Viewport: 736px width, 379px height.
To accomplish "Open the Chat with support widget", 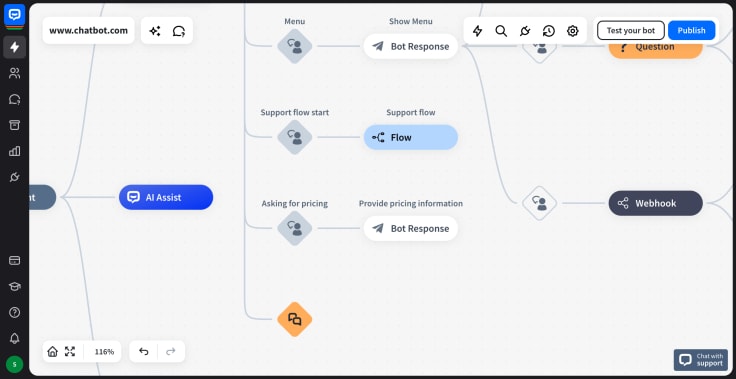I will click(701, 360).
